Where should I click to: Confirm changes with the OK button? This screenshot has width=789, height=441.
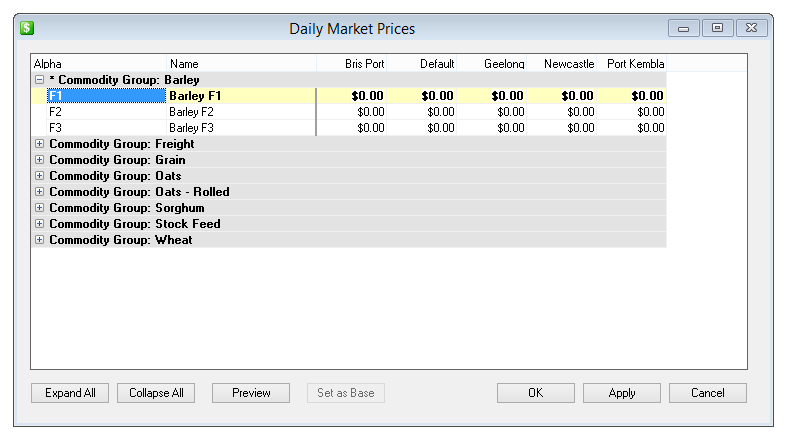pos(535,393)
